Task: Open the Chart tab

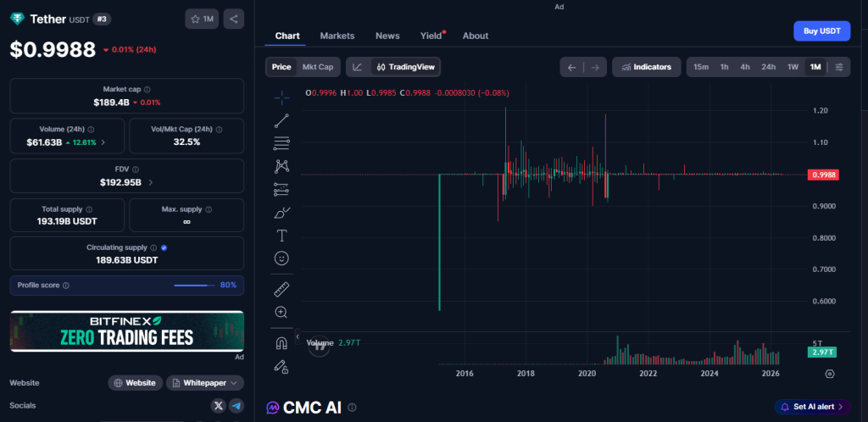Action: pos(287,36)
